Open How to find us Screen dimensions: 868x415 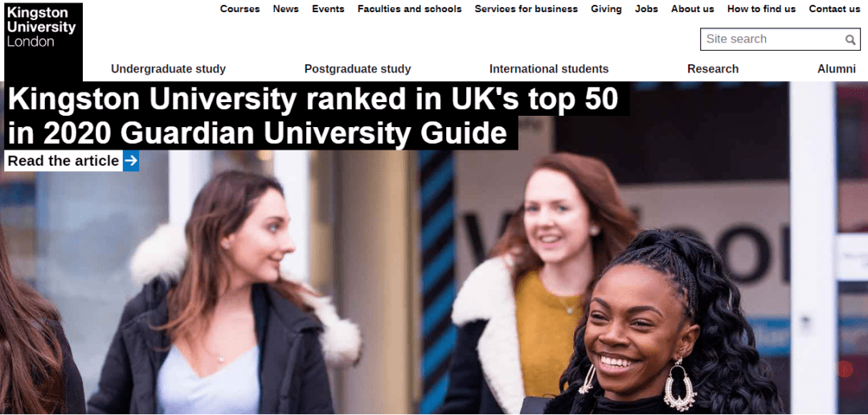761,9
